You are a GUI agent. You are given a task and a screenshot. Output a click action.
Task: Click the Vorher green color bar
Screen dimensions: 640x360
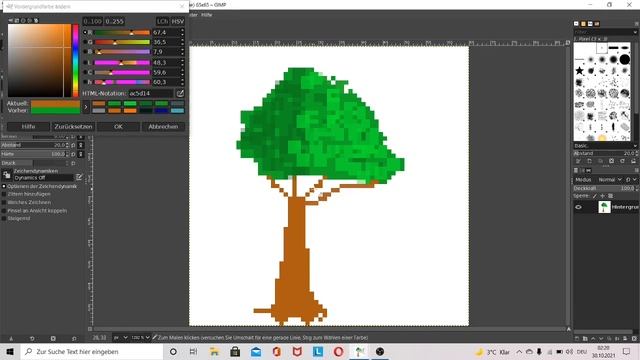point(56,111)
